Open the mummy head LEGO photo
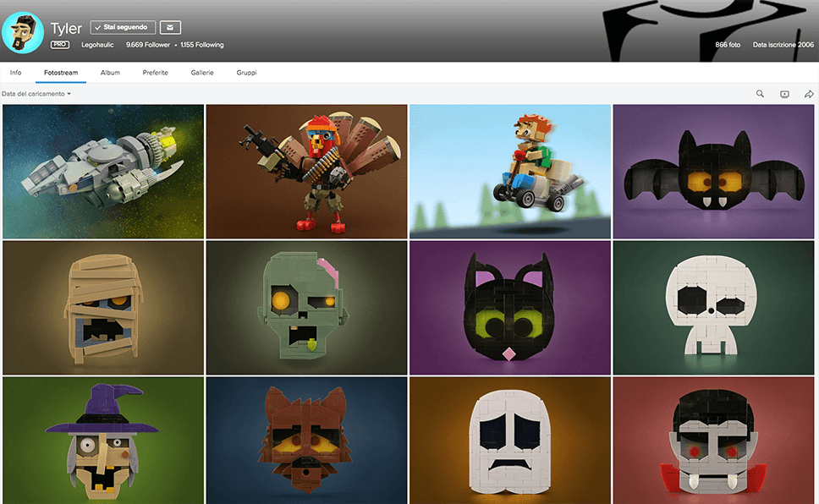Image resolution: width=819 pixels, height=504 pixels. 103,308
